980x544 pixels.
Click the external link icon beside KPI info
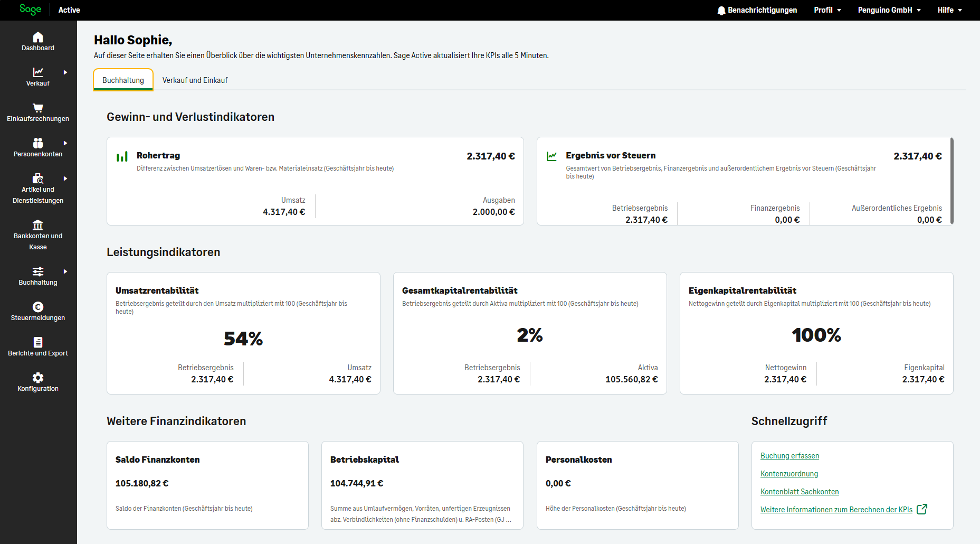click(922, 509)
